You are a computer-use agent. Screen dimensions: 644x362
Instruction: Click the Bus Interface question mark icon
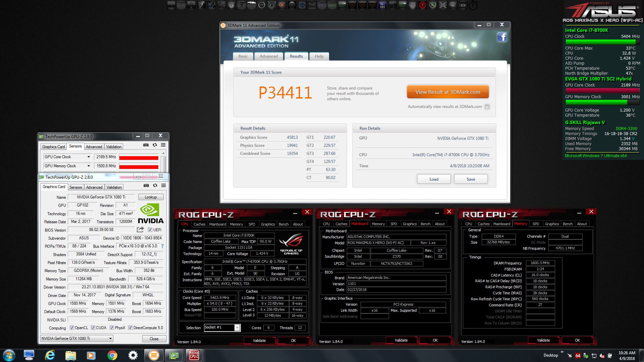tap(162, 246)
